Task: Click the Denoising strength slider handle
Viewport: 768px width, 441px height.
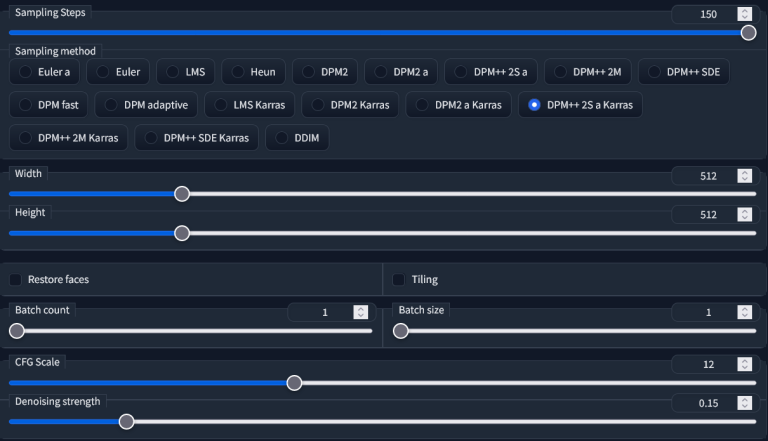Action: (x=126, y=421)
